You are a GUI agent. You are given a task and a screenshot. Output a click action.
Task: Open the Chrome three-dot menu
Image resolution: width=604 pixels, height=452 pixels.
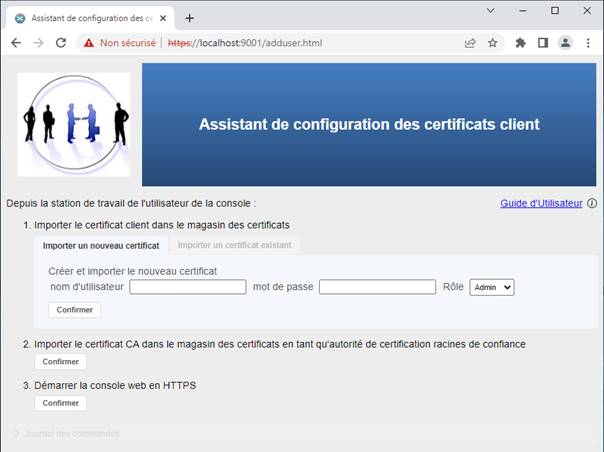(x=588, y=43)
